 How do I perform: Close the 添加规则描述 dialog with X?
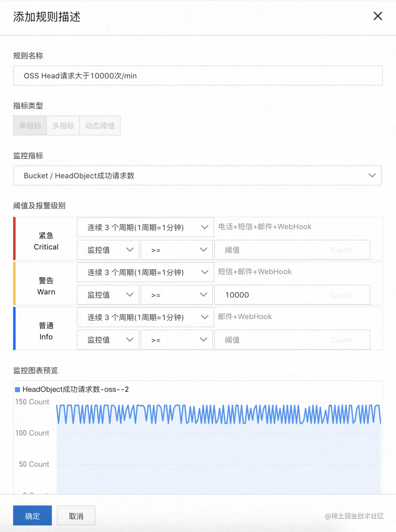pyautogui.click(x=378, y=16)
